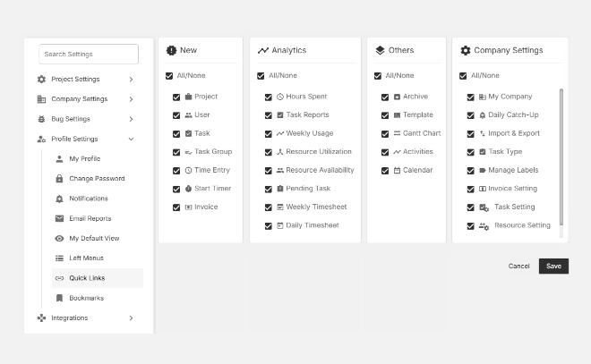Toggle All/None checkbox in Others column

[x=378, y=76]
